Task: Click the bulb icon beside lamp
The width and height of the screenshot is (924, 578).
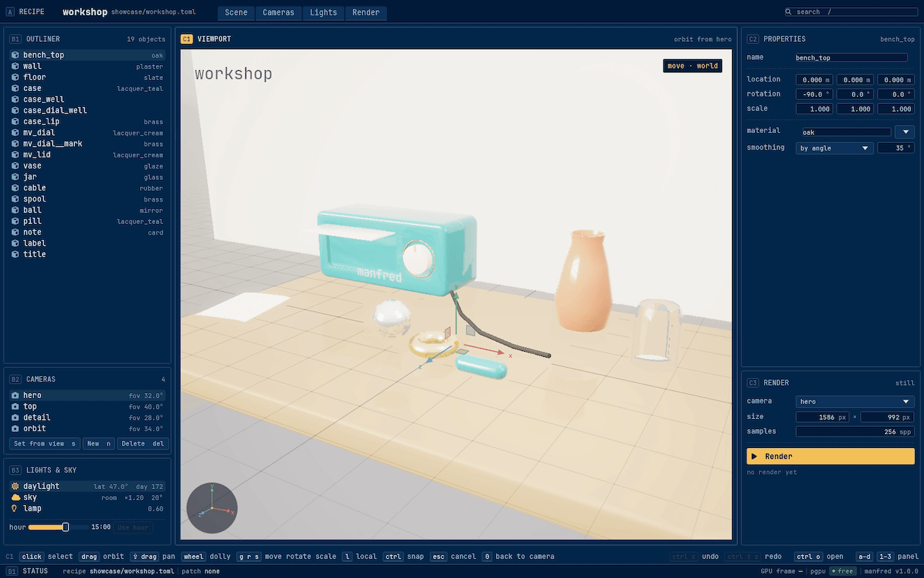Action: [x=15, y=509]
